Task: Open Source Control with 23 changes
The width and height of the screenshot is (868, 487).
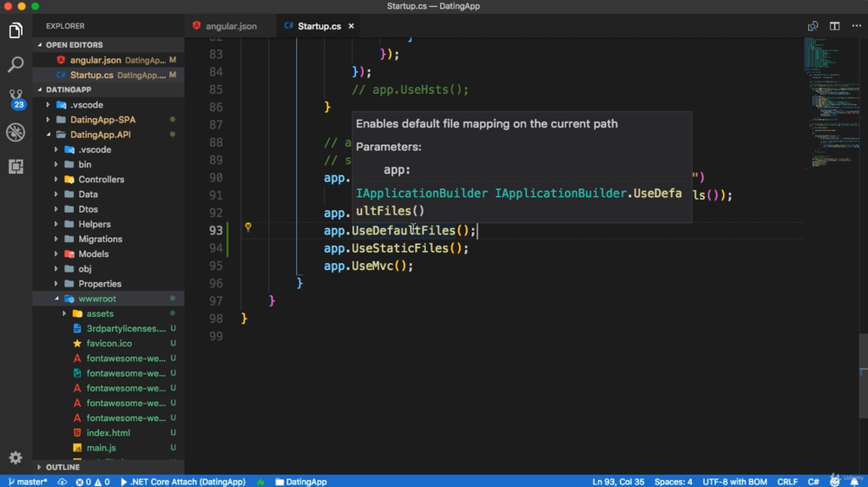Action: click(x=16, y=98)
